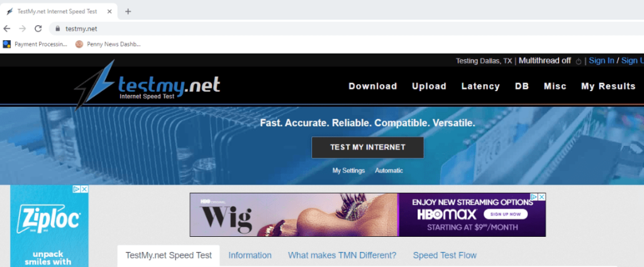The image size is (644, 267).
Task: Click the Automatic link
Action: point(389,171)
